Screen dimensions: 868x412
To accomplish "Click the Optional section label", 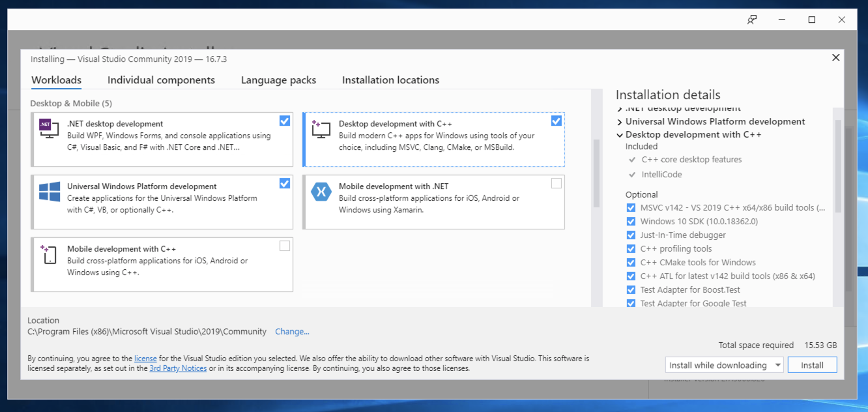I will [642, 195].
